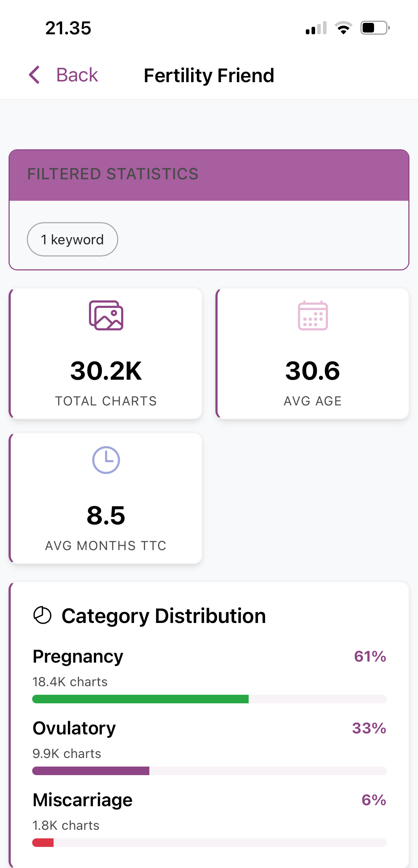The height and width of the screenshot is (868, 418).
Task: Tap the battery indicator icon
Action: pos(374,28)
